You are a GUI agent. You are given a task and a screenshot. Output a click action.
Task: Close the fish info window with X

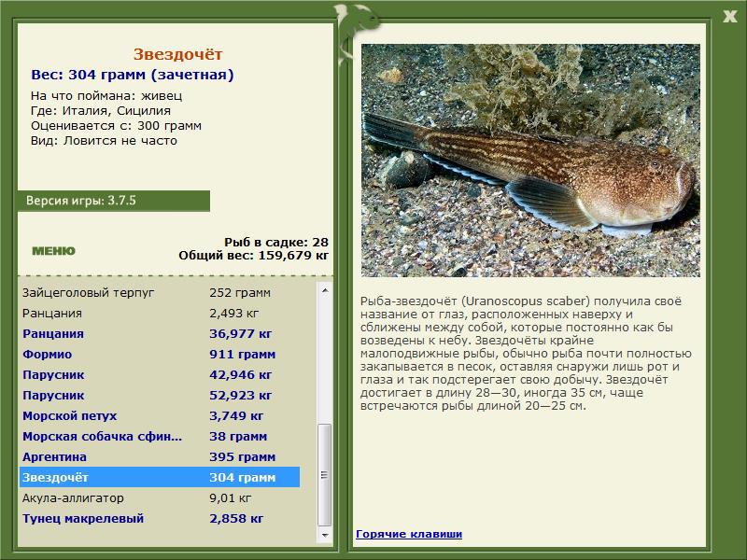729,16
